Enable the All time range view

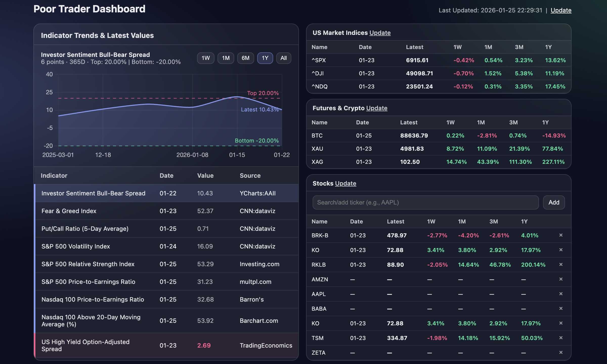click(x=283, y=58)
